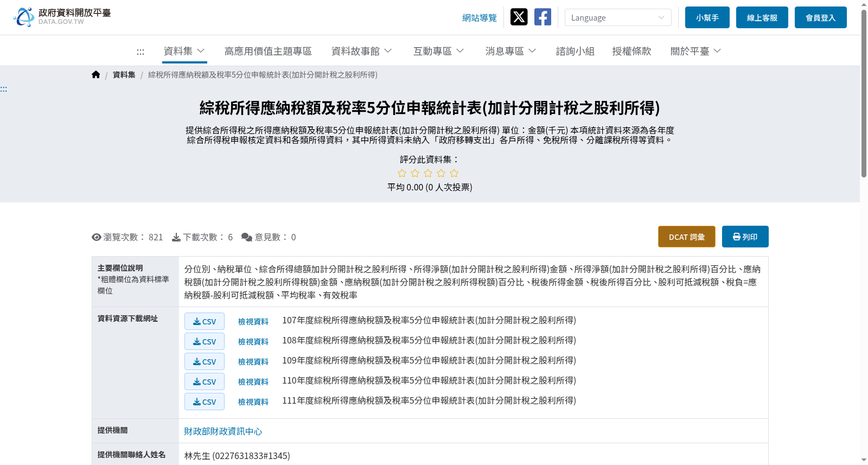Rate dataset one star
The image size is (868, 465).
coord(402,173)
